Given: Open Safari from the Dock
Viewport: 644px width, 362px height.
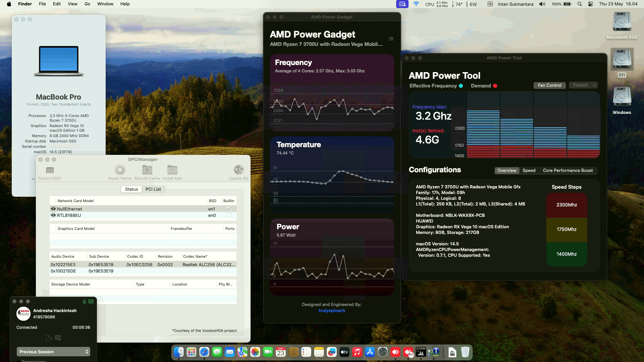Looking at the screenshot, I should coord(204,352).
